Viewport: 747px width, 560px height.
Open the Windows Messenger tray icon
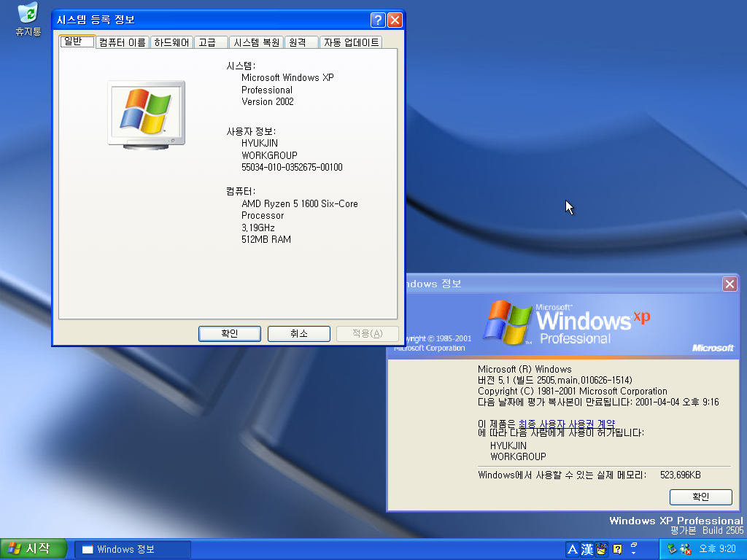point(686,550)
